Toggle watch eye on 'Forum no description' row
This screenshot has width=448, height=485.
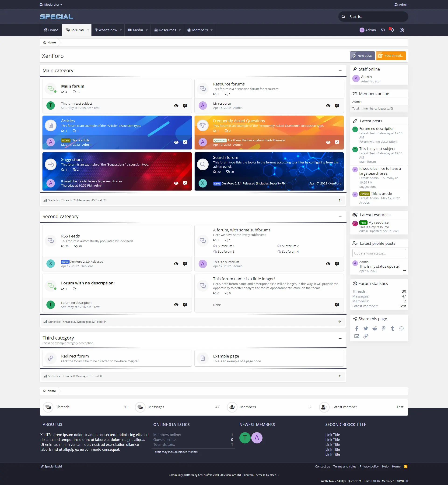[x=176, y=305]
